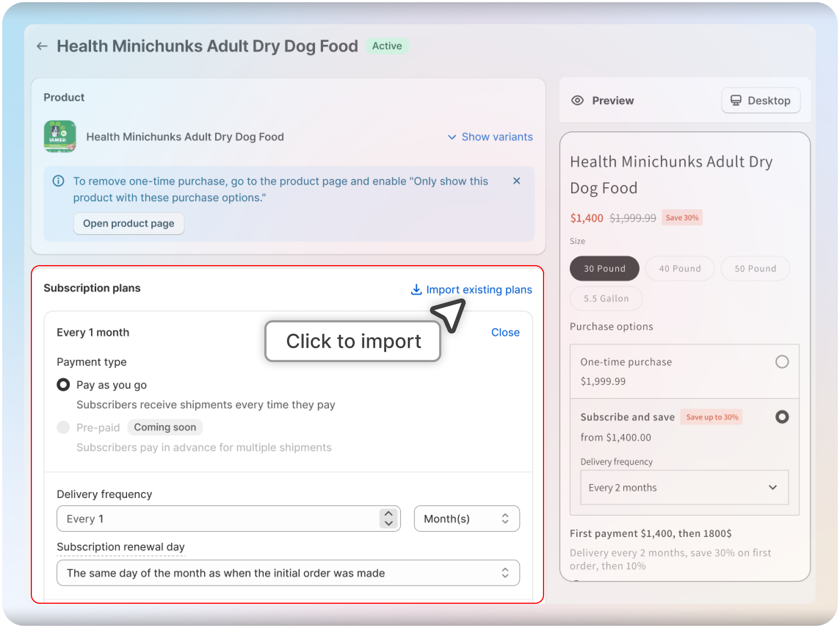840x628 pixels.
Task: Expand Show variants chevron
Action: [x=452, y=137]
